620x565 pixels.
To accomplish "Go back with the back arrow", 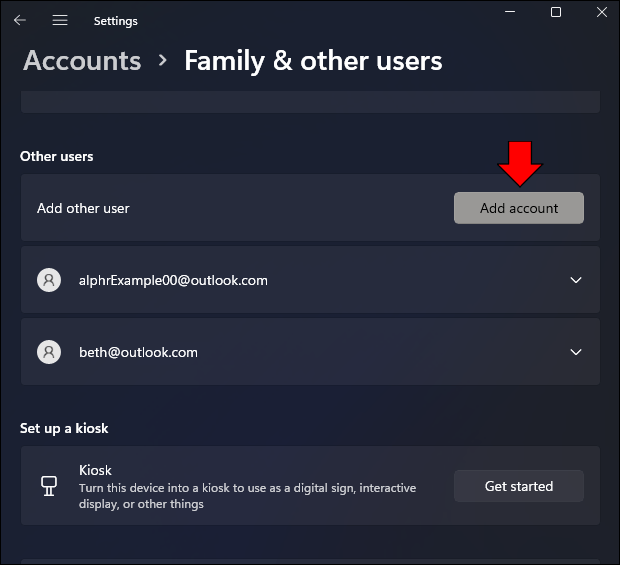I will [x=19, y=20].
